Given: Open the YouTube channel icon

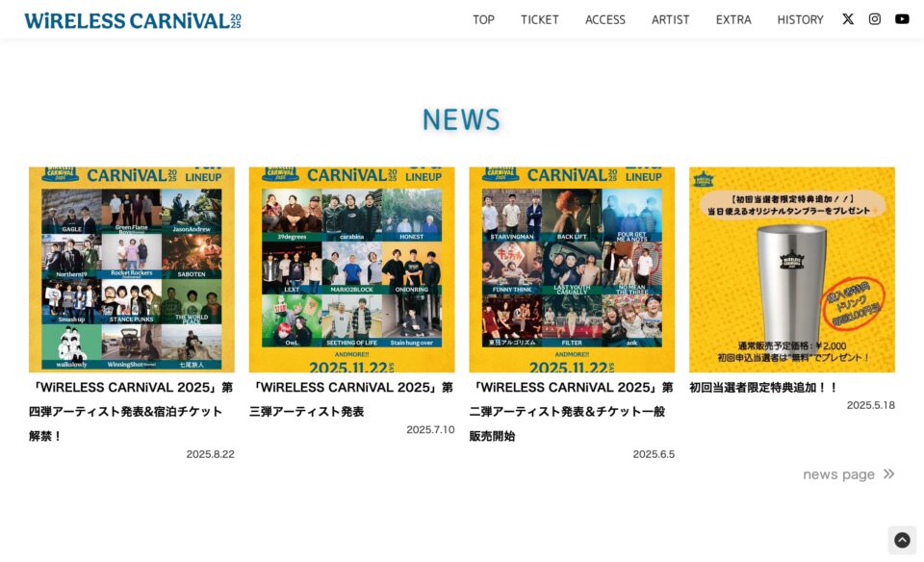Looking at the screenshot, I should point(902,19).
